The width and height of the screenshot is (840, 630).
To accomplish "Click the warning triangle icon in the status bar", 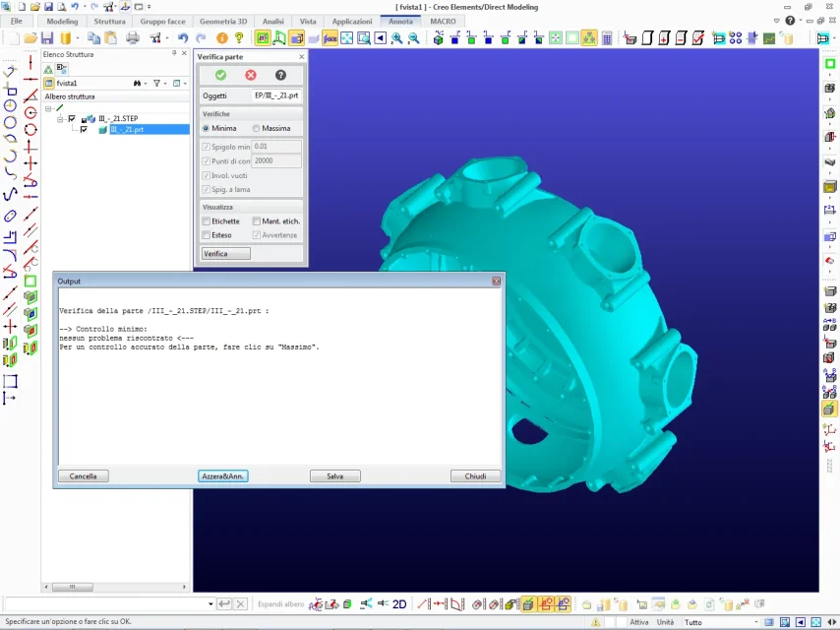I will (595, 622).
